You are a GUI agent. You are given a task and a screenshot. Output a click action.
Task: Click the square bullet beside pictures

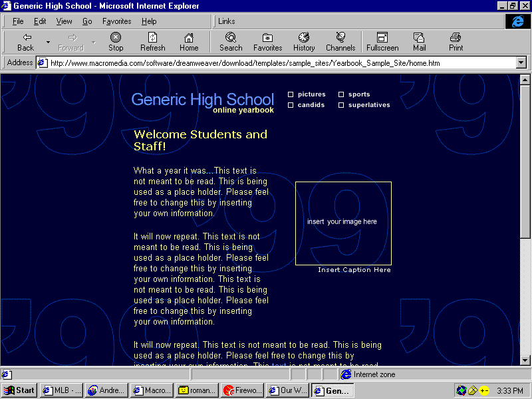tap(291, 94)
